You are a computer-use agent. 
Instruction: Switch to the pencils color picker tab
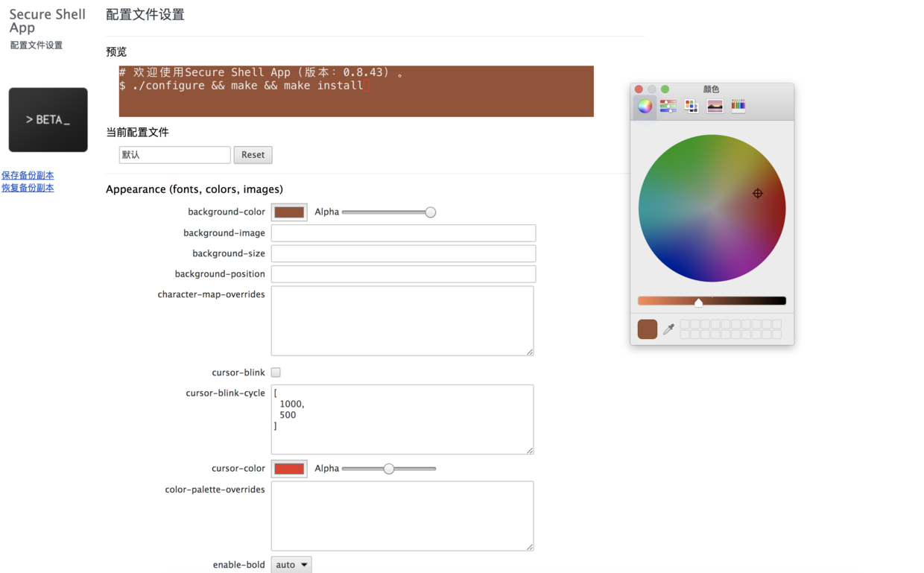coord(738,106)
